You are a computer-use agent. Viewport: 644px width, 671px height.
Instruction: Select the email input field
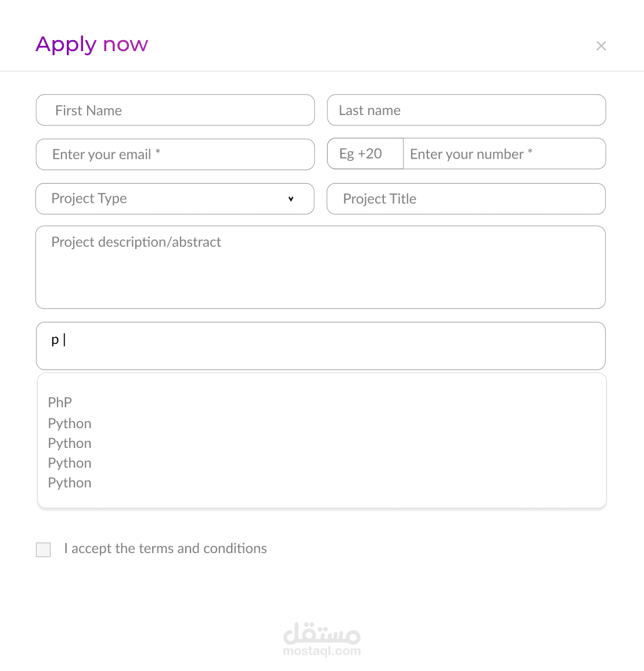coord(175,155)
